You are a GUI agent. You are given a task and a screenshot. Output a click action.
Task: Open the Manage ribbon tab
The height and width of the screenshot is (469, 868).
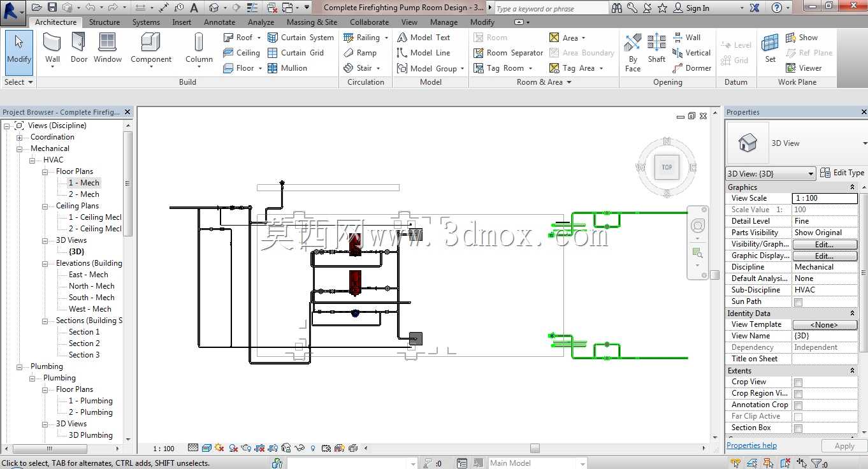[444, 22]
